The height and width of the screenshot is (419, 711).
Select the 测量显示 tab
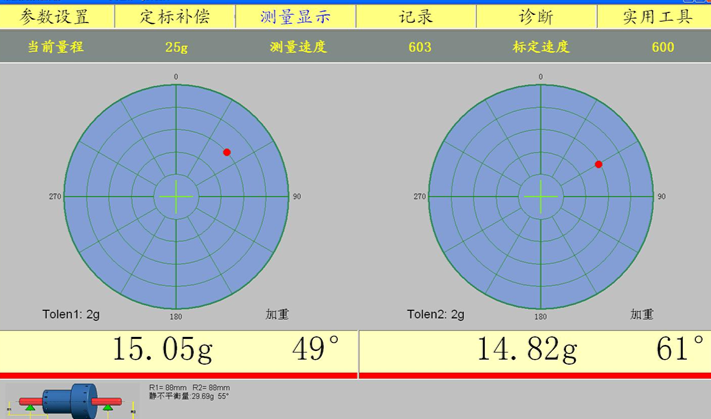click(x=295, y=16)
